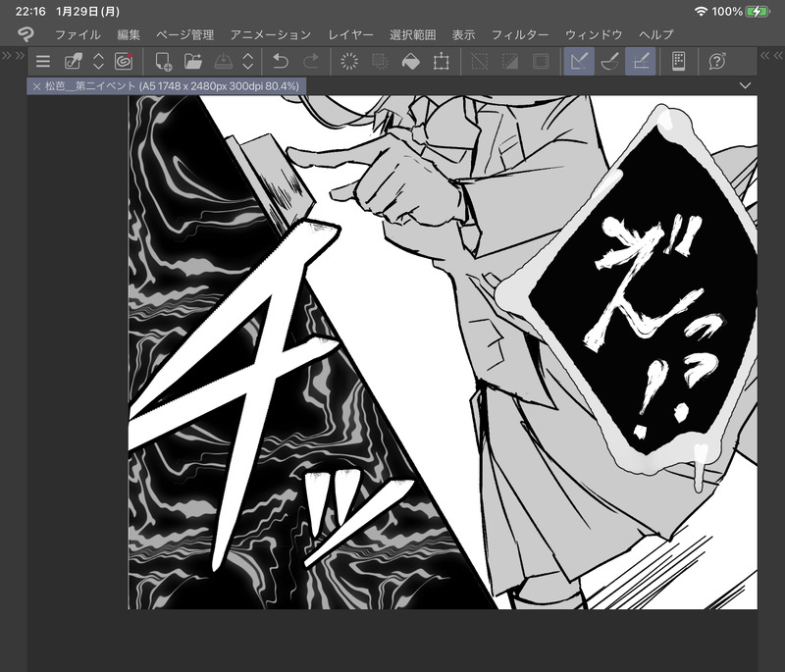This screenshot has width=785, height=672.
Task: Clear the selection contents with Clear icon
Action: (x=349, y=62)
